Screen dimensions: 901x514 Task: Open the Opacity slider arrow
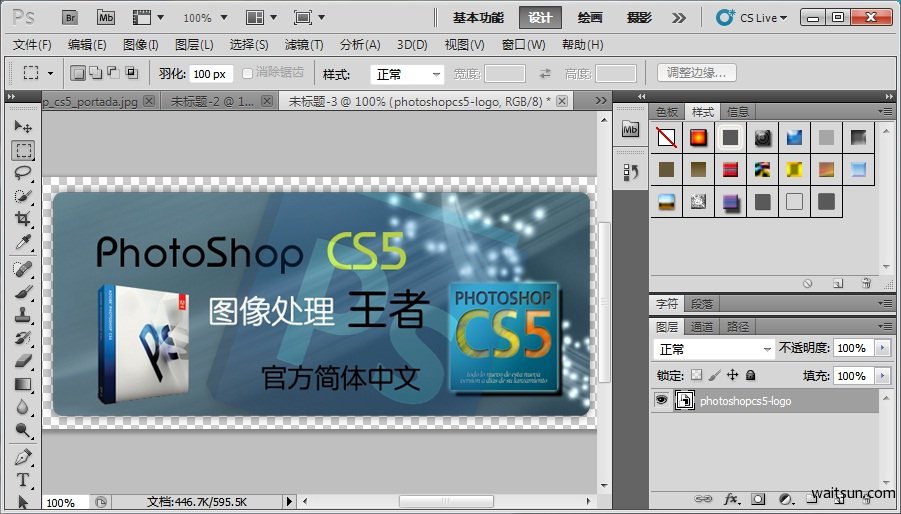(x=883, y=348)
